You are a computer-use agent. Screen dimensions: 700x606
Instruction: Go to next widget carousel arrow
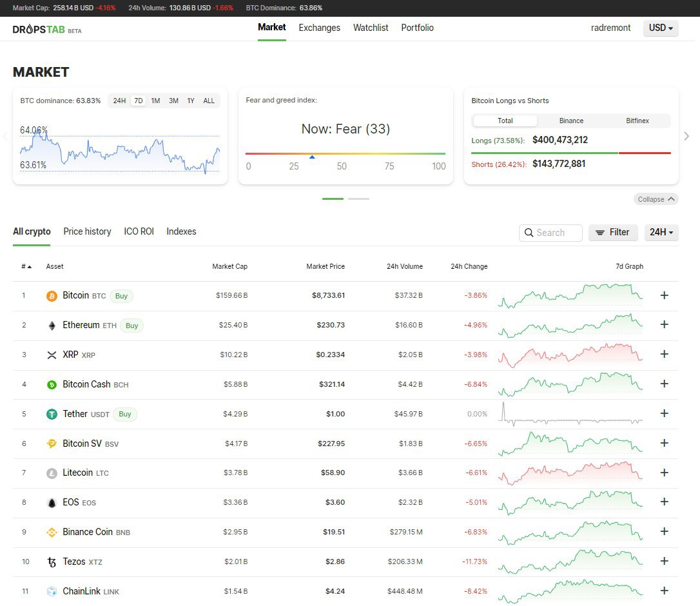pyautogui.click(x=686, y=136)
